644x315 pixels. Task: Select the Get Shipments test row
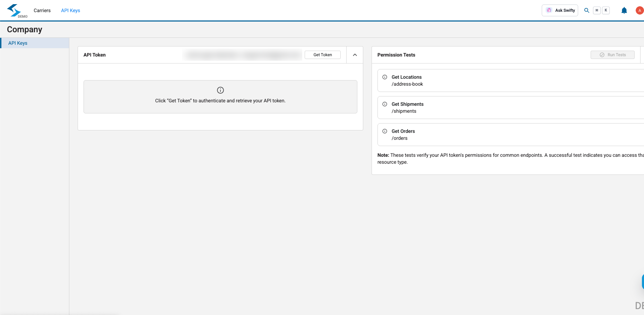[x=511, y=108]
